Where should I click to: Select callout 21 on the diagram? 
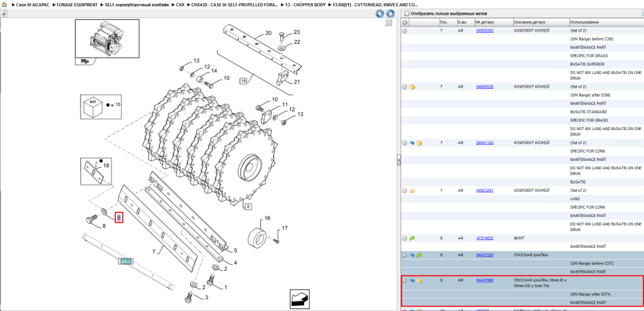tap(296, 82)
